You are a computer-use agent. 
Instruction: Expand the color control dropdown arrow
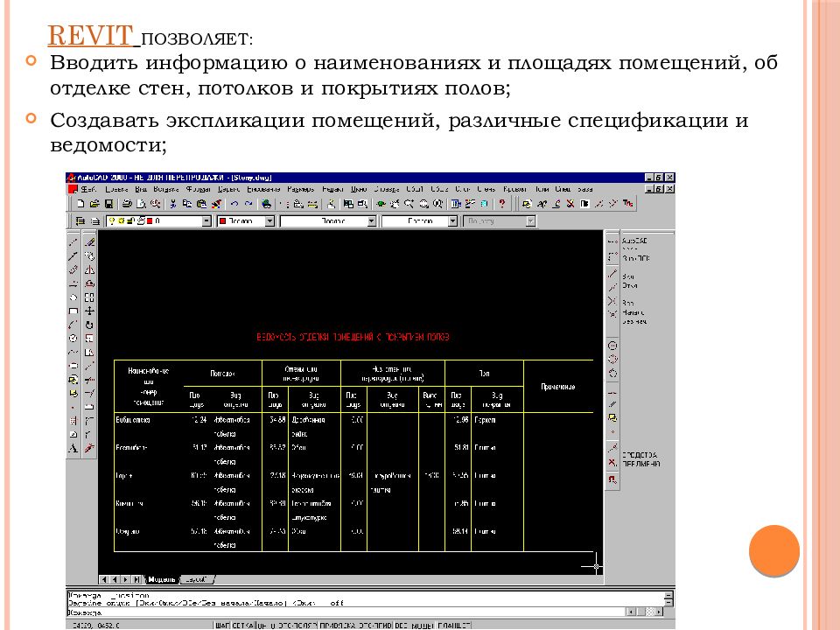point(270,220)
